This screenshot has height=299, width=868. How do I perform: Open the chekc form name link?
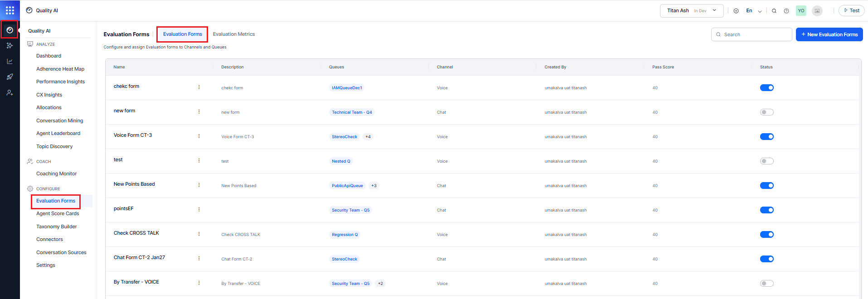126,86
